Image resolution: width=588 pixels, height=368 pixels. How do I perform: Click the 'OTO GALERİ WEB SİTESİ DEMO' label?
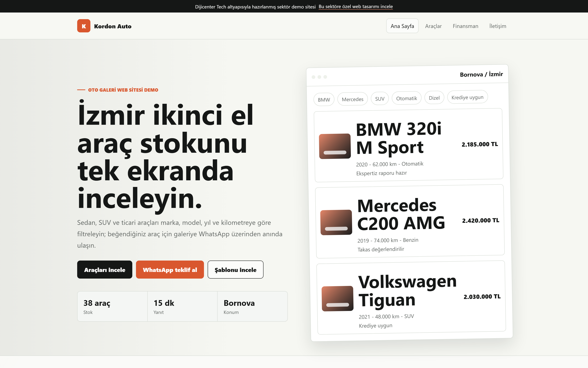[123, 90]
